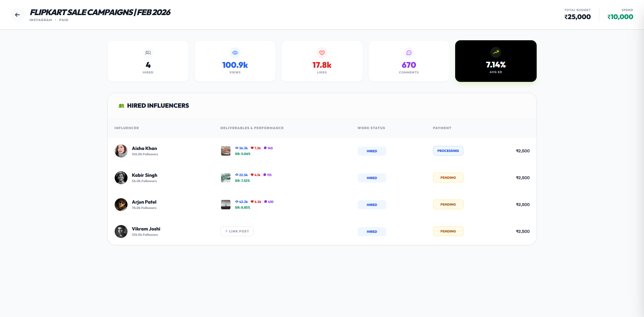Click the back arrow to exit the campaign

[x=17, y=15]
